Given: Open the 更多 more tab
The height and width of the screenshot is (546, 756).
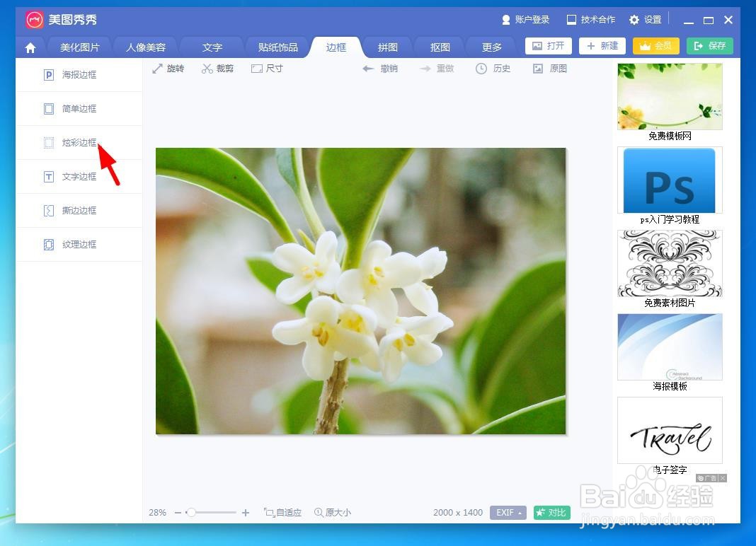Looking at the screenshot, I should click(492, 47).
